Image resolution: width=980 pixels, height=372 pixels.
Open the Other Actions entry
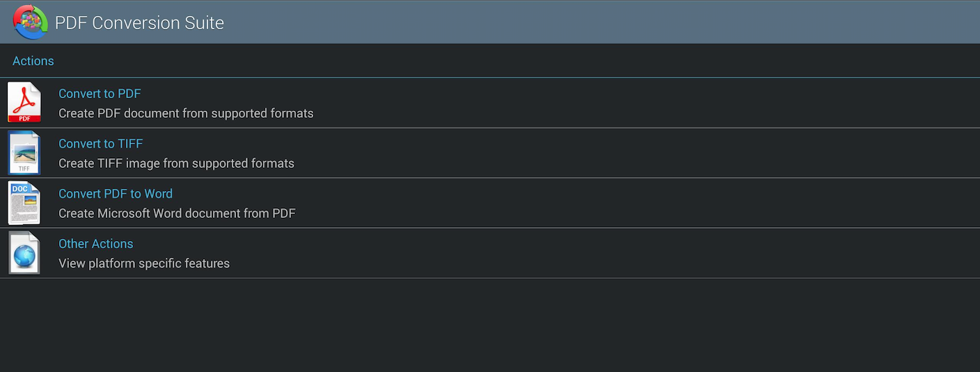pos(490,254)
